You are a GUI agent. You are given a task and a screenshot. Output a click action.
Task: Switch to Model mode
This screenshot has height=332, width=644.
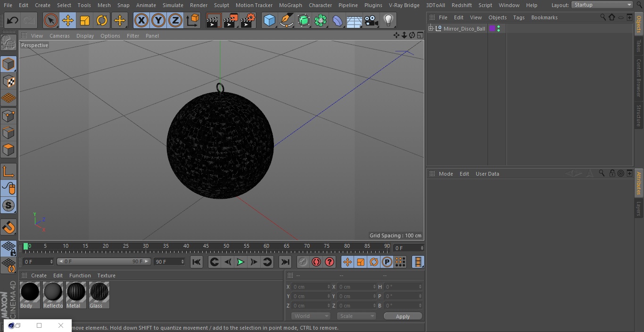(x=8, y=64)
